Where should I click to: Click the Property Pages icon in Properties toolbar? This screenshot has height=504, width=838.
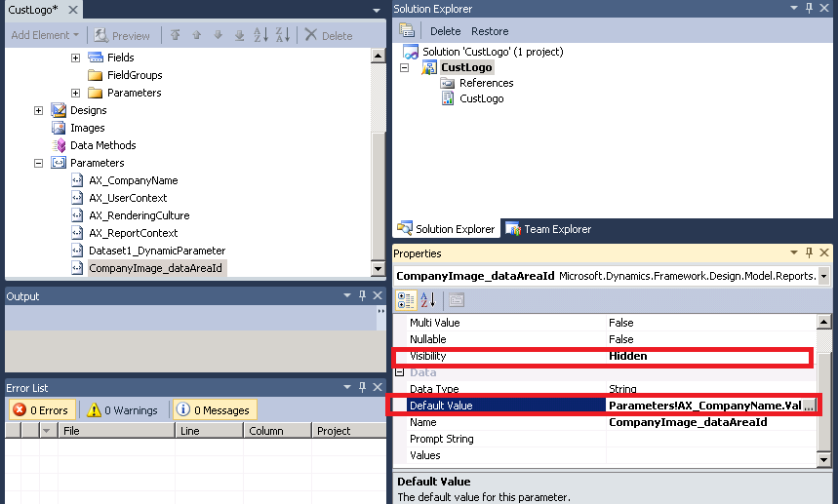tap(456, 300)
